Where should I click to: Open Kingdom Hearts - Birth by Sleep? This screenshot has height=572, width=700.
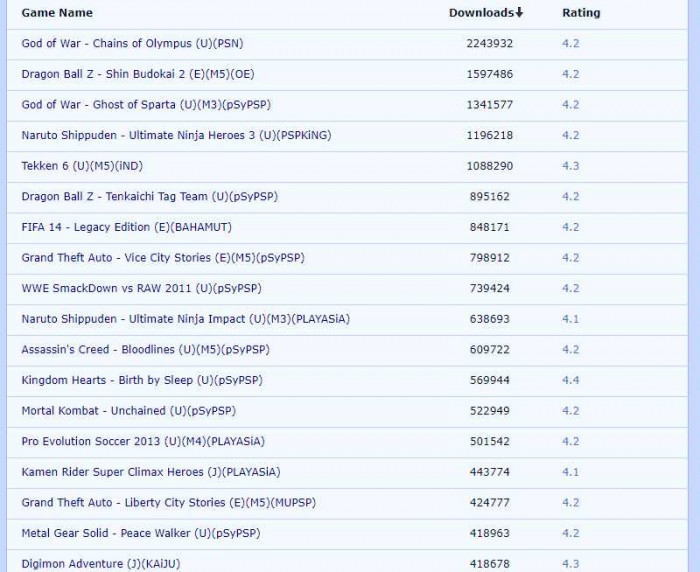(142, 380)
